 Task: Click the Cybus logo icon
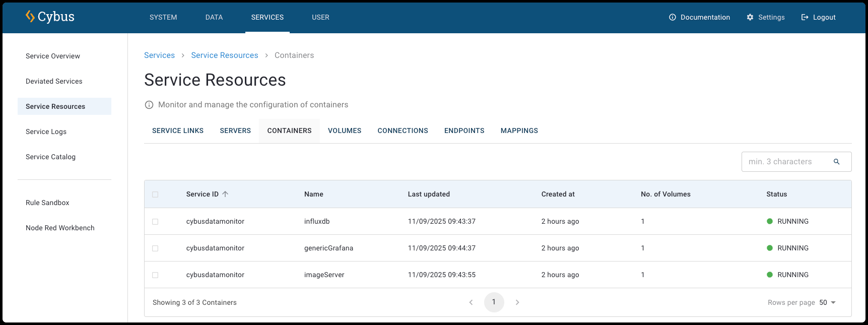(30, 17)
